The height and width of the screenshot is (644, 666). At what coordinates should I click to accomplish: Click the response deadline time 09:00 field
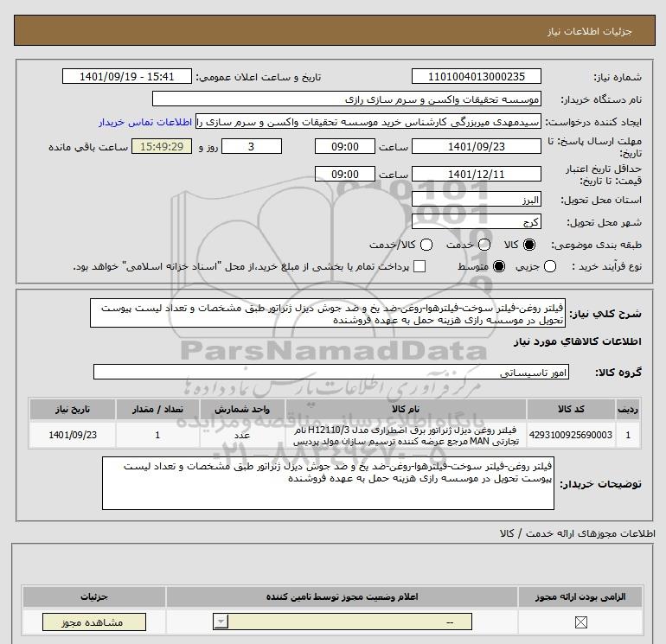(x=345, y=146)
